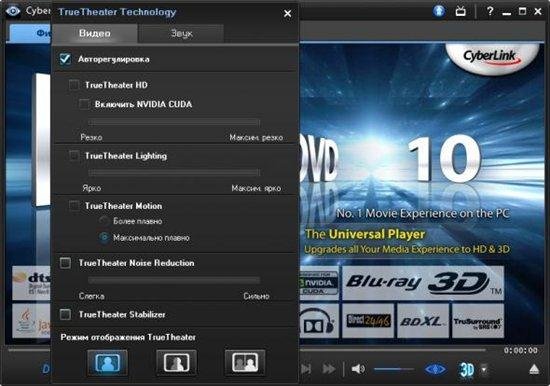
Task: Enable TrueTheater HD checkbox
Action: pos(74,85)
